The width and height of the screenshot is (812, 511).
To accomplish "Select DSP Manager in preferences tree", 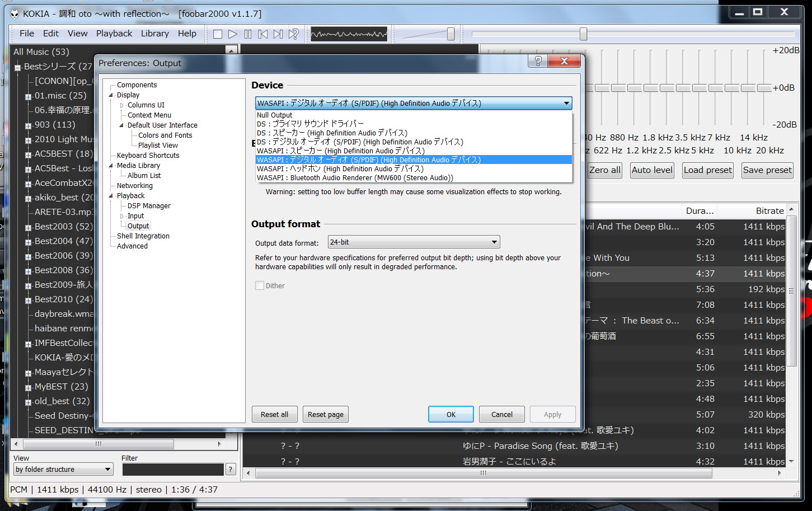I will tap(149, 206).
